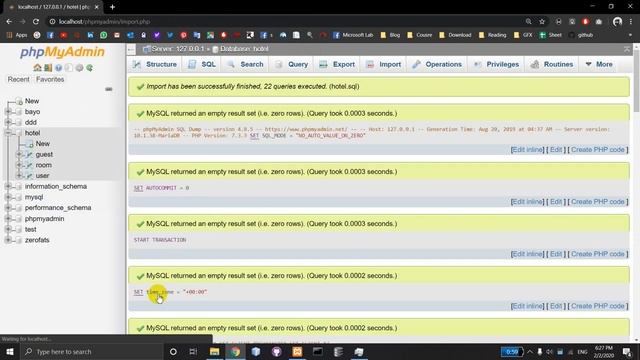Screen dimensions: 640x360
Task: Hide the navigation panel with the arrow button
Action: tap(131, 49)
